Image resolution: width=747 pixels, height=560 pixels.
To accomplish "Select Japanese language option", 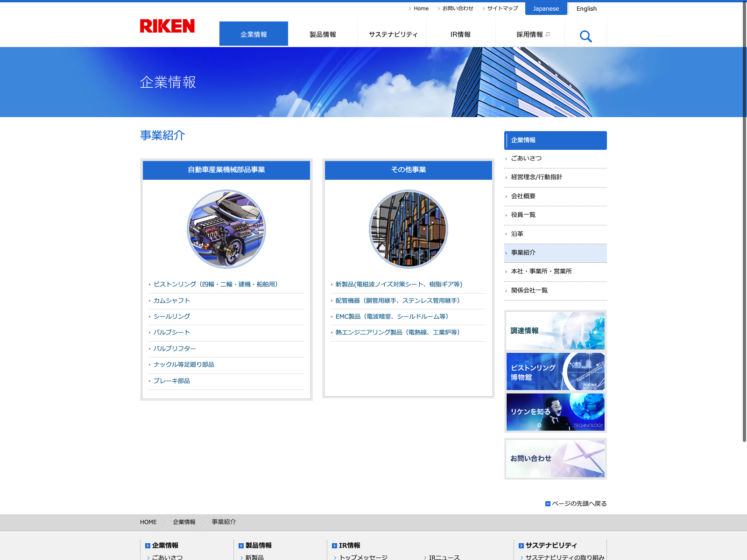I will coord(546,8).
